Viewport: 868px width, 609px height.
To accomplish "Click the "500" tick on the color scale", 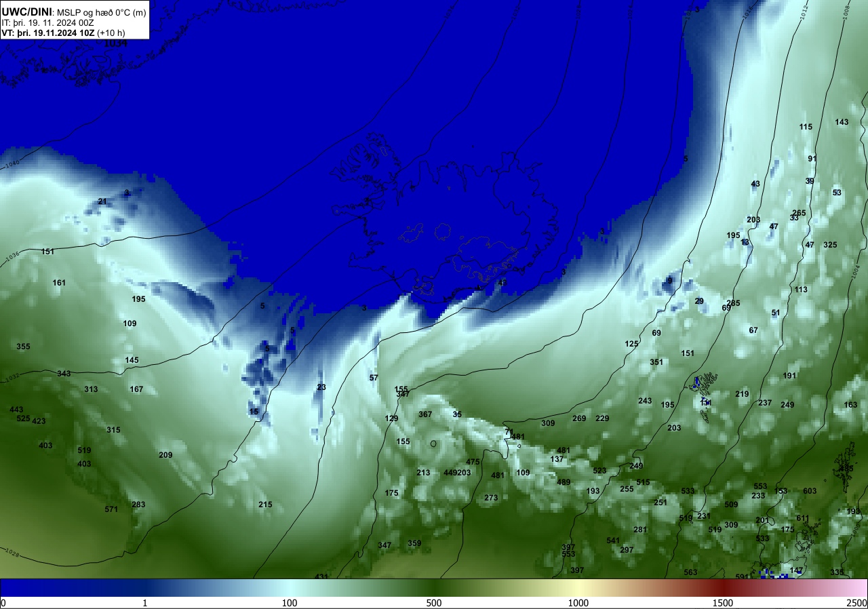I will (434, 603).
